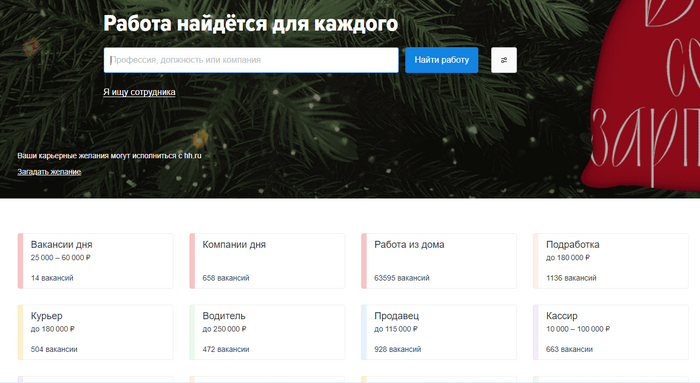Open the Подработка card

tap(611, 261)
